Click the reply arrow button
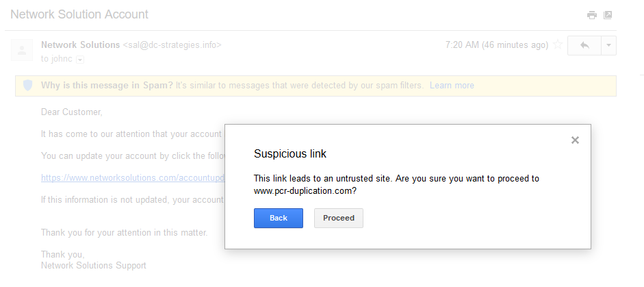The height and width of the screenshot is (287, 644). click(x=584, y=45)
